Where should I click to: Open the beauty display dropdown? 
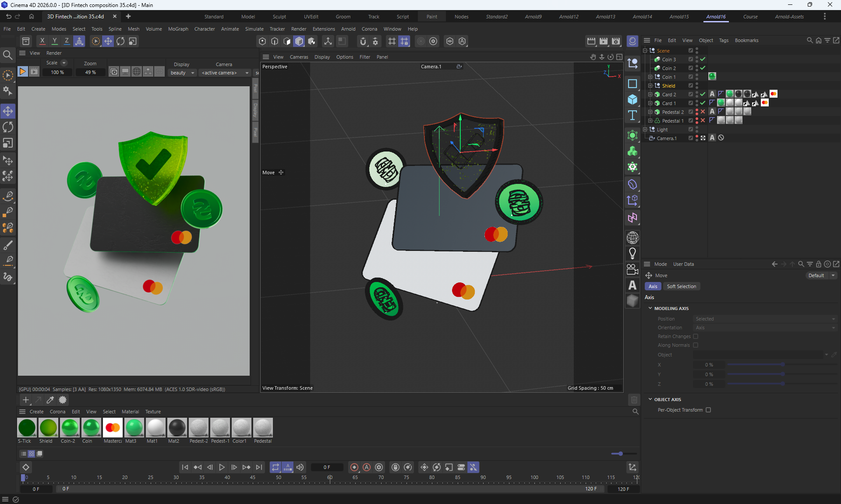182,73
